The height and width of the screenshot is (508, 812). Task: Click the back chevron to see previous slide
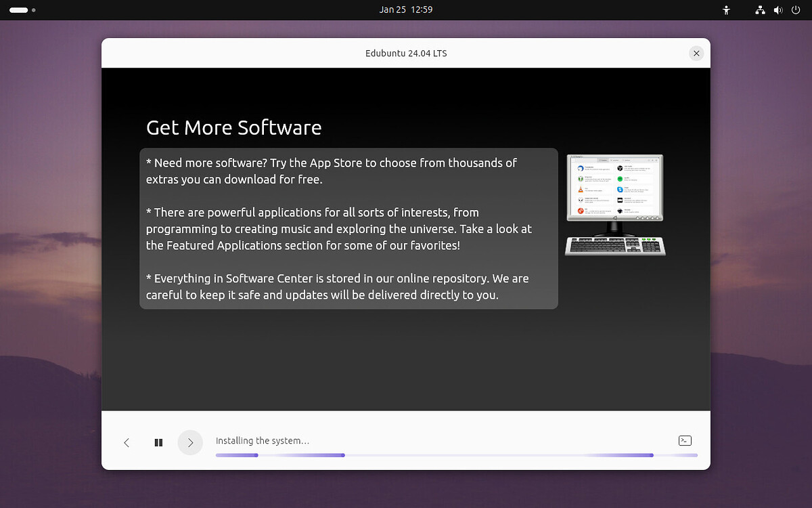tap(127, 442)
